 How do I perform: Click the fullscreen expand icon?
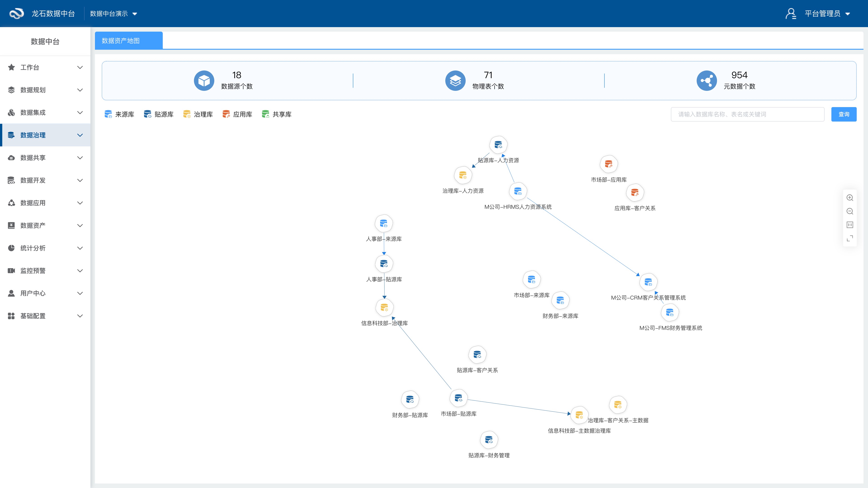(849, 238)
